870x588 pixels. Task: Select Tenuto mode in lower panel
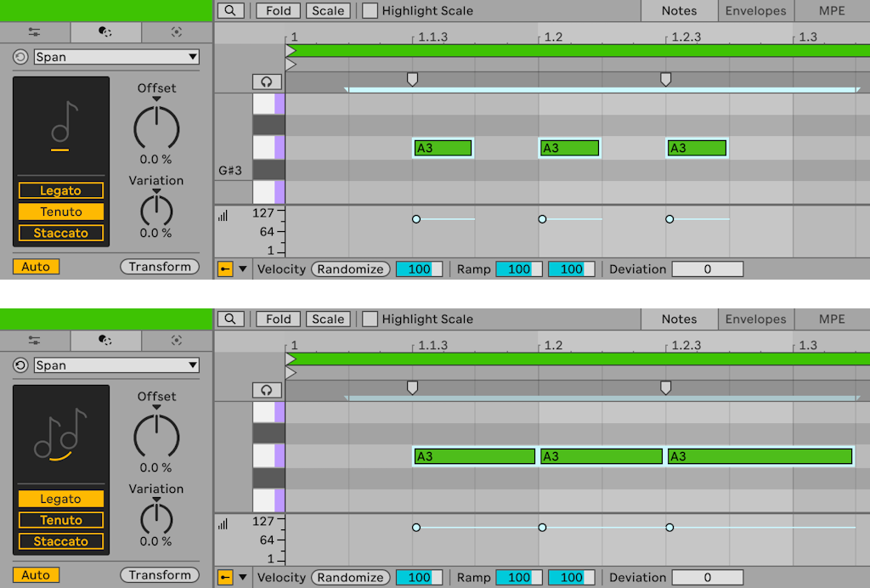click(x=61, y=520)
